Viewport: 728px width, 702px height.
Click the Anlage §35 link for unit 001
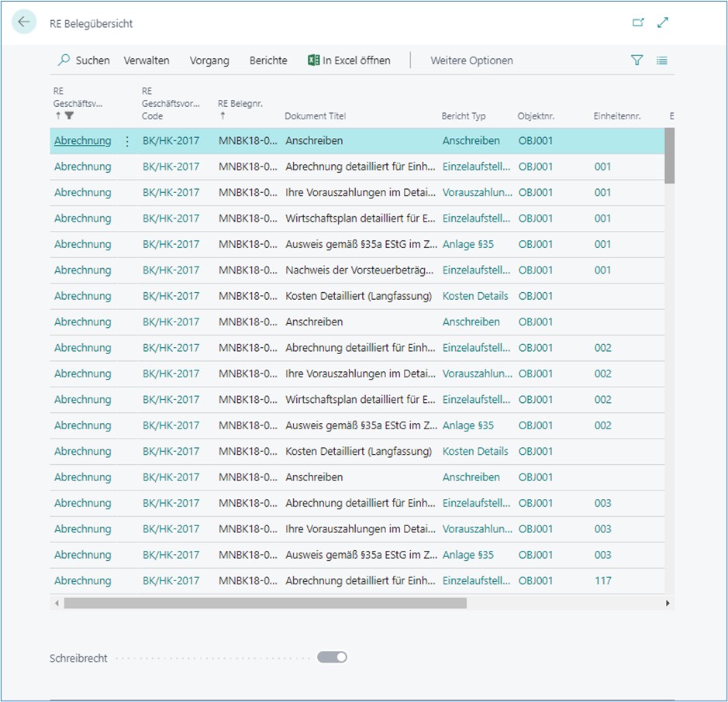(468, 244)
